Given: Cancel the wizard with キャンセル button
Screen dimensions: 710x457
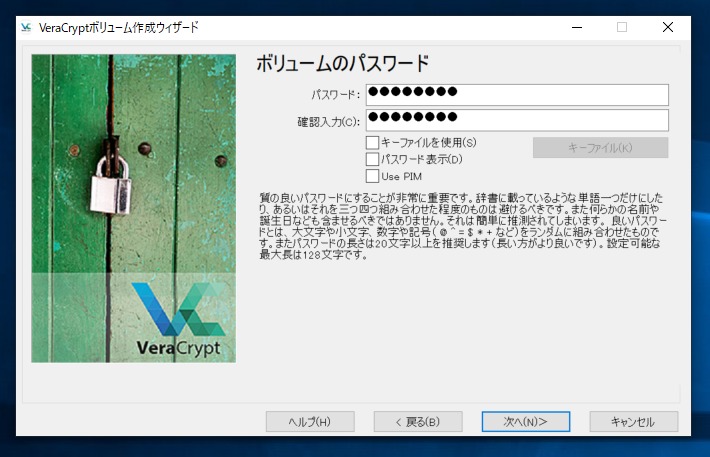Looking at the screenshot, I should (x=633, y=421).
